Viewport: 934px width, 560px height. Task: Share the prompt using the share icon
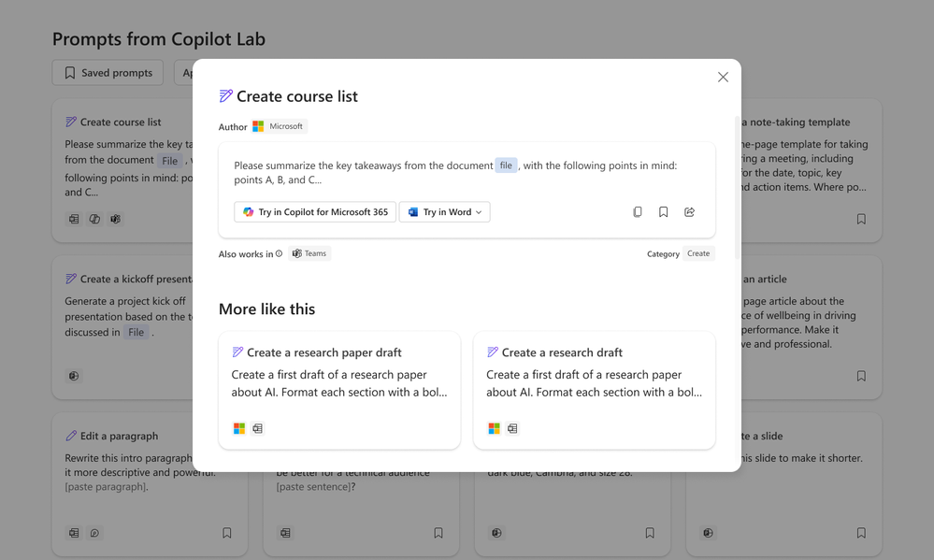689,212
